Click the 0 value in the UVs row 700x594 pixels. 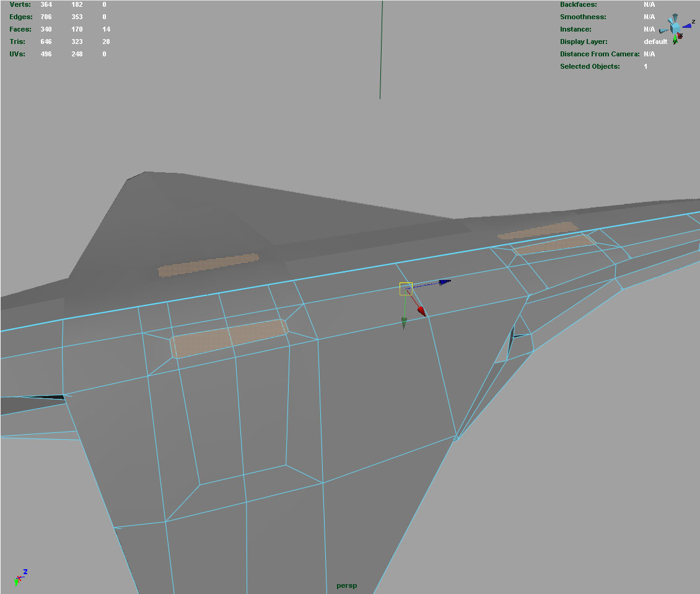pos(105,55)
